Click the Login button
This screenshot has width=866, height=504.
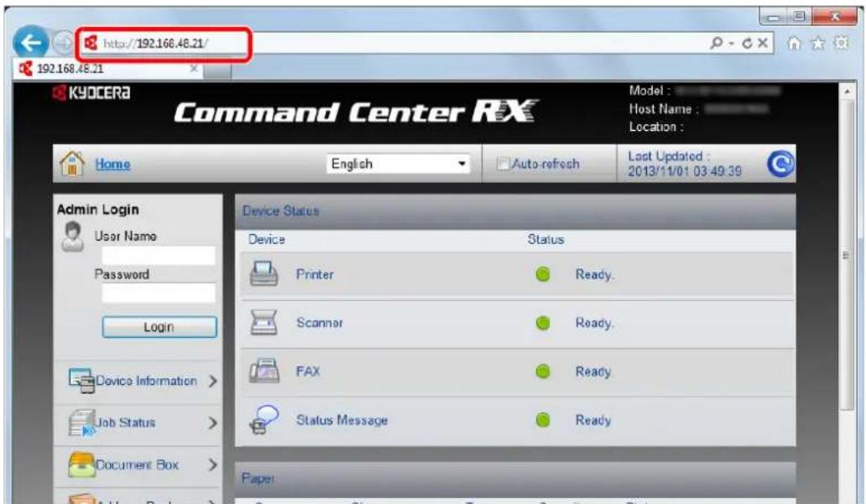coord(159,327)
